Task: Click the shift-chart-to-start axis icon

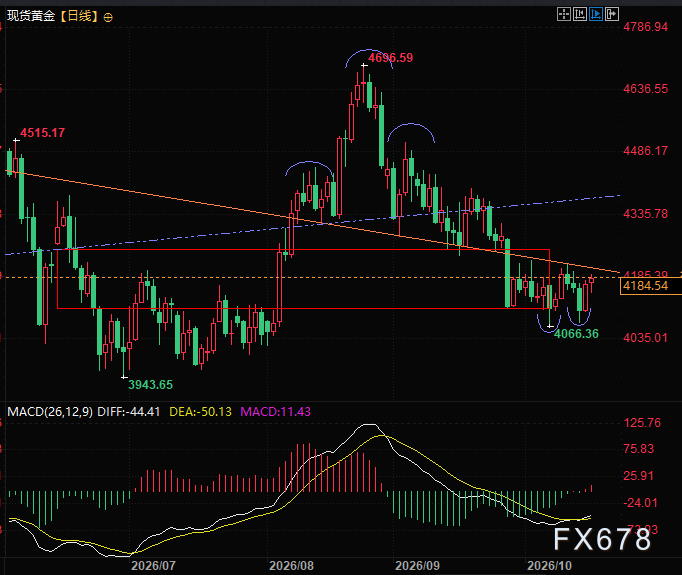Action: tap(580, 14)
